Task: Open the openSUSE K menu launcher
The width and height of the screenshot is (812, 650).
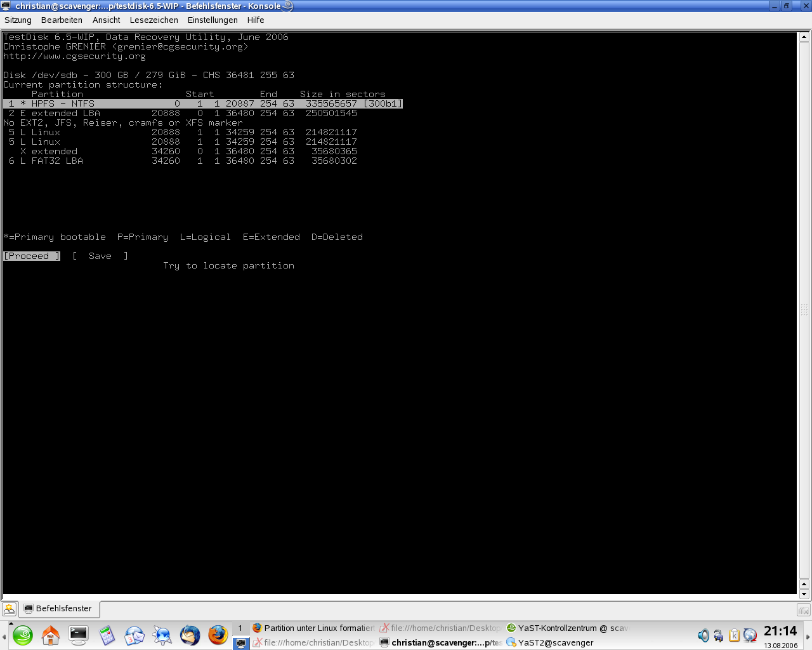Action: click(23, 635)
